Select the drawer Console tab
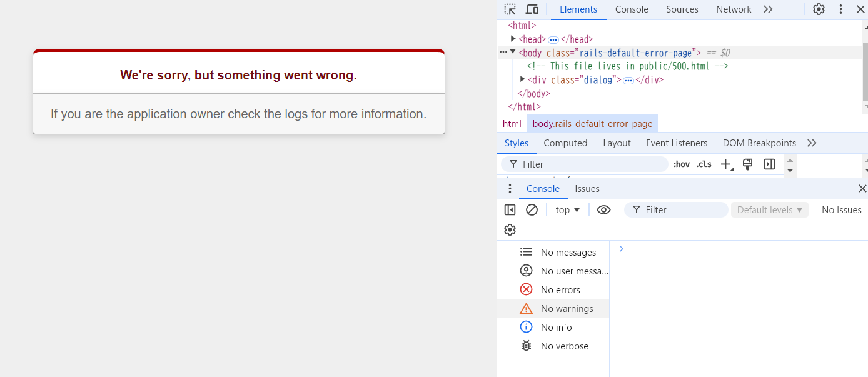 (543, 189)
